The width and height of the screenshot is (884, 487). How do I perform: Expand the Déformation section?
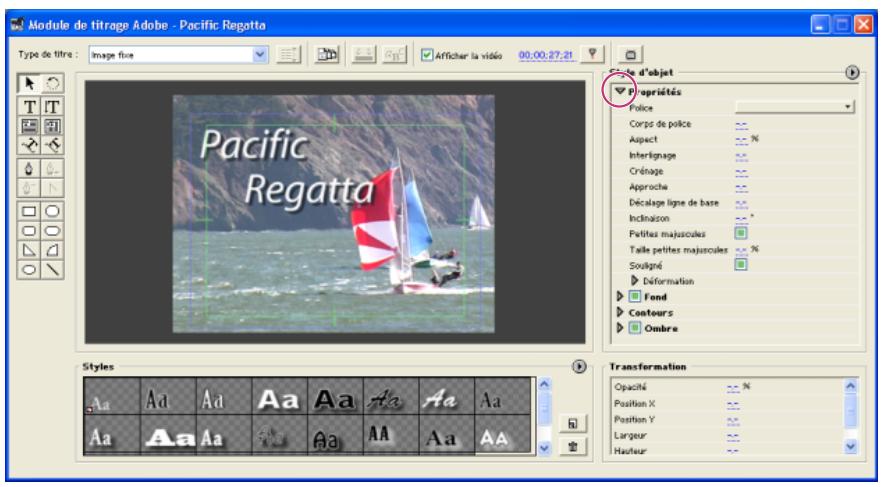(x=634, y=280)
